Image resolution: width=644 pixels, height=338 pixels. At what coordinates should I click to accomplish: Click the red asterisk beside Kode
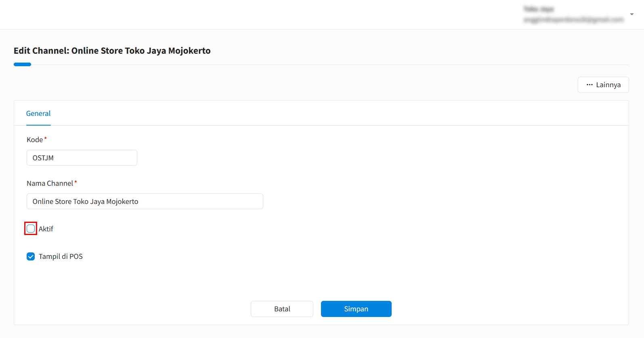46,139
